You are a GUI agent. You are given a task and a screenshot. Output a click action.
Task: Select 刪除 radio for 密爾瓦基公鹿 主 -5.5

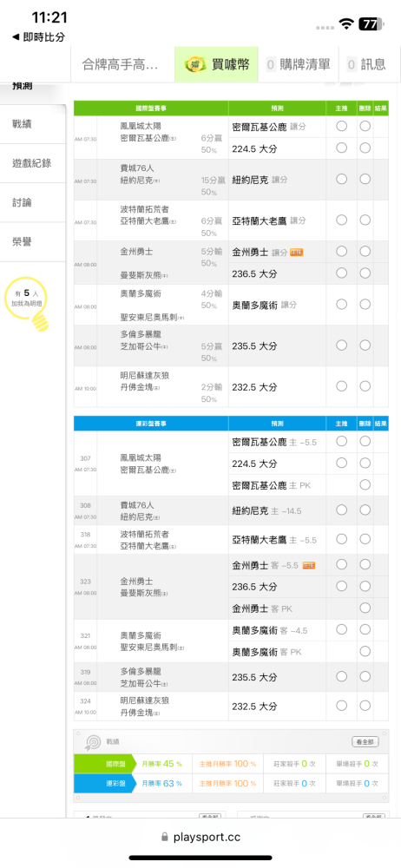click(x=365, y=441)
